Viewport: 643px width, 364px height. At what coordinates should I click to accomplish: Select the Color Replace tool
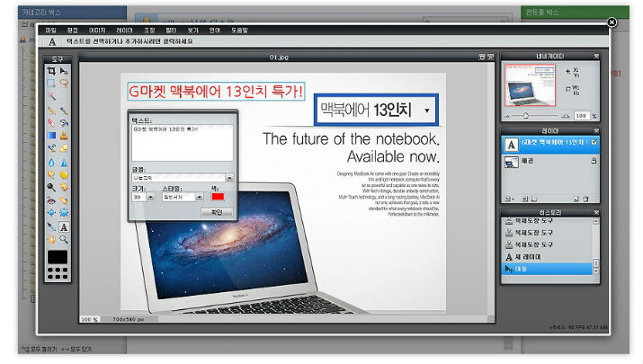coord(51,148)
